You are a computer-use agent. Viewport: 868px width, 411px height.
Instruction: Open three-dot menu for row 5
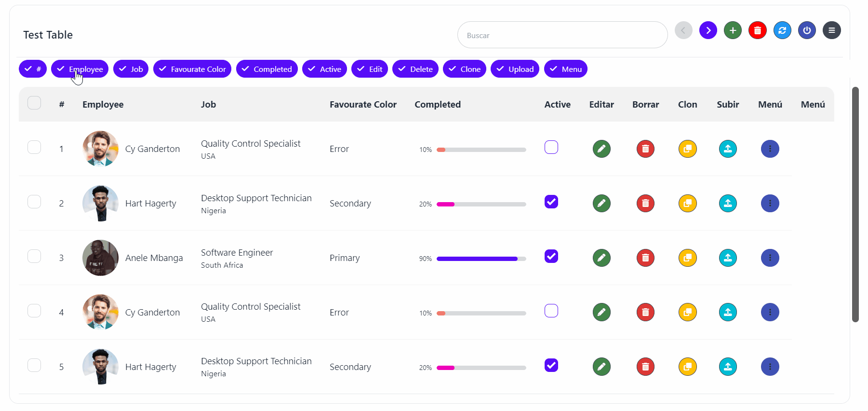click(770, 367)
